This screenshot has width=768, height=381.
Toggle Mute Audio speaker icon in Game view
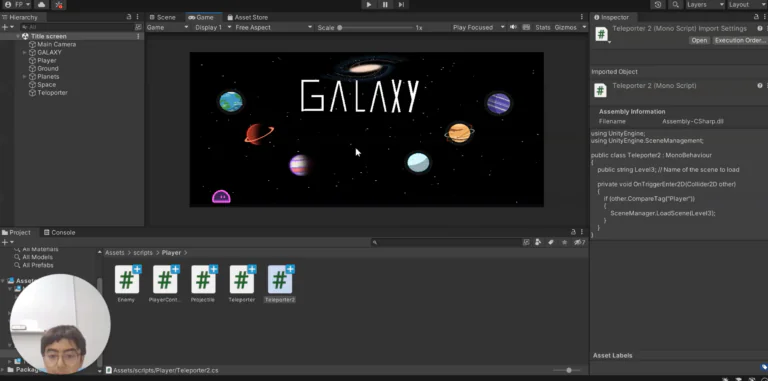pyautogui.click(x=513, y=27)
